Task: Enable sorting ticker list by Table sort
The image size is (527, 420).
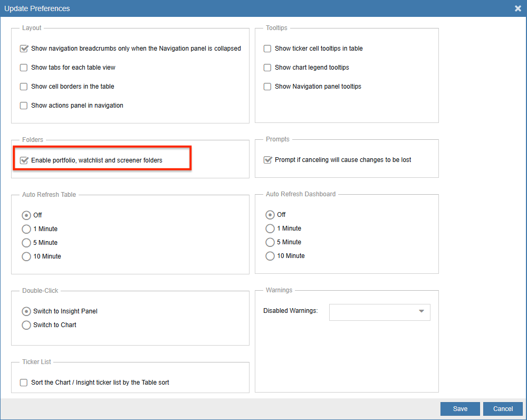Action: (x=24, y=383)
